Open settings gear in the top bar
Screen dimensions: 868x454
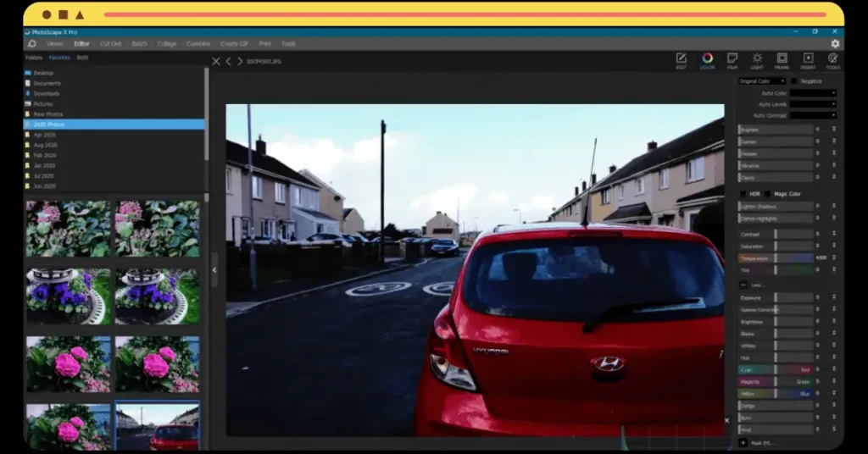(835, 43)
